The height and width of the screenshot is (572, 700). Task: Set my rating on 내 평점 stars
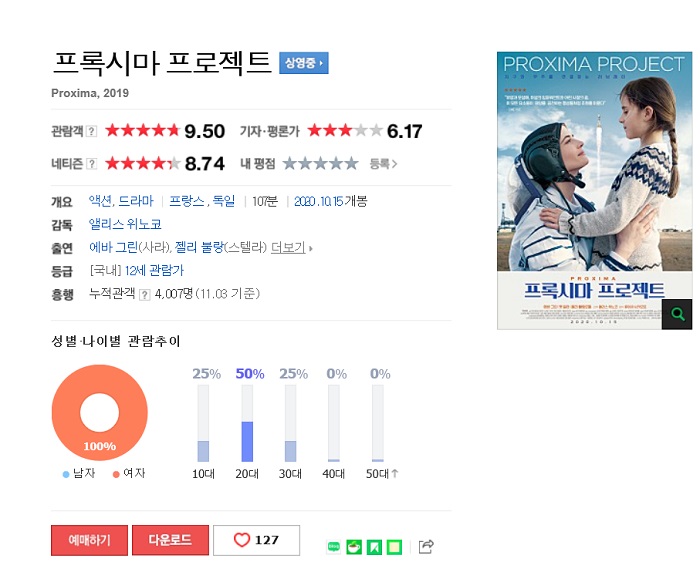coord(321,163)
